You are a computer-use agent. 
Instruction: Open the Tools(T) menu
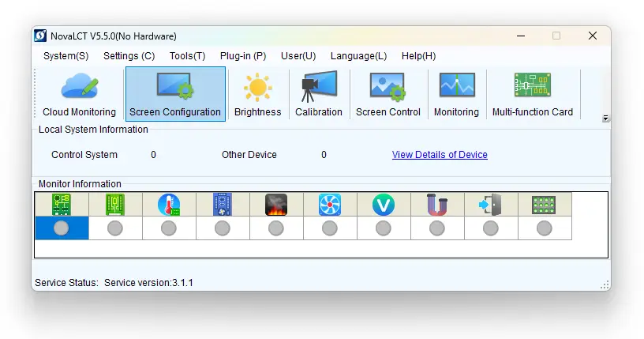click(x=187, y=56)
